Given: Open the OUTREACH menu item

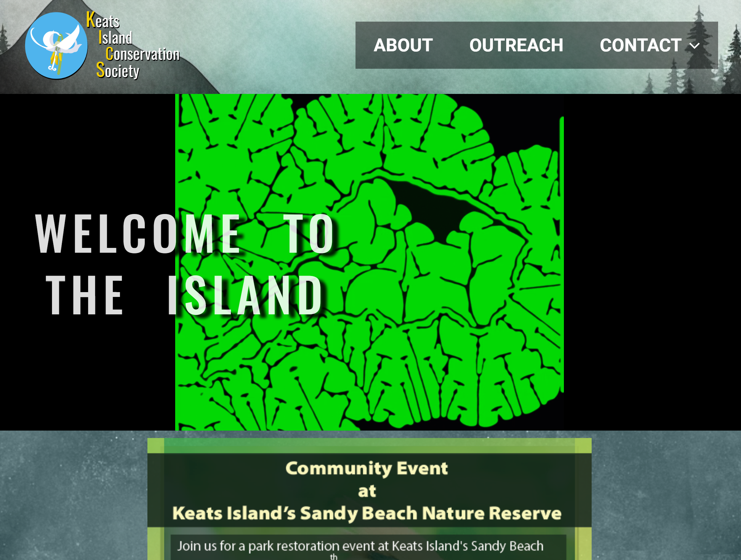Looking at the screenshot, I should [x=516, y=45].
